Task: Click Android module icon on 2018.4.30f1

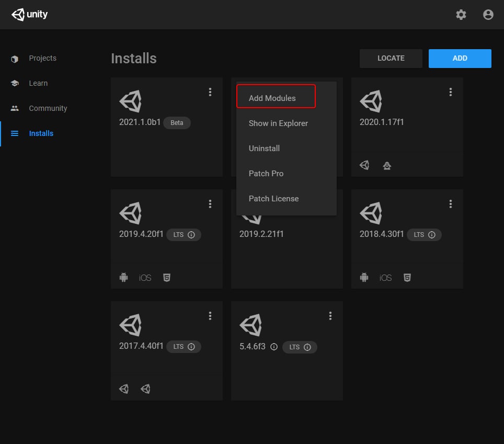Action: (364, 277)
